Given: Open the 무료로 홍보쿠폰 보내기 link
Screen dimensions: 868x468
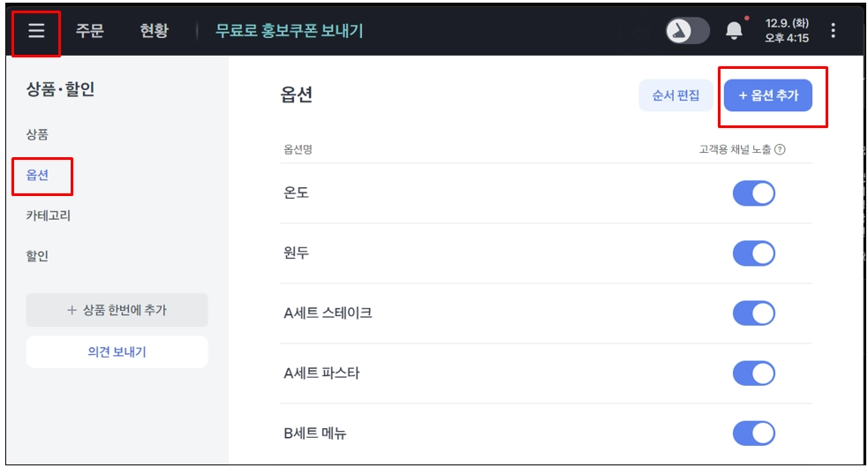Looking at the screenshot, I should click(289, 30).
